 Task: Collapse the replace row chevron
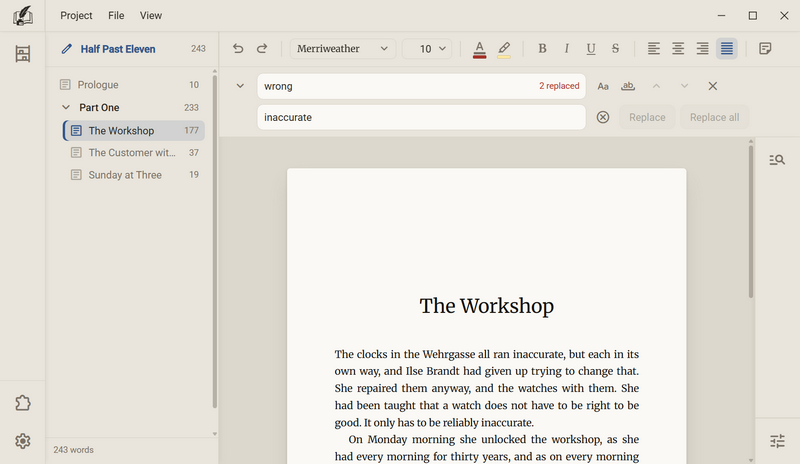[240, 86]
